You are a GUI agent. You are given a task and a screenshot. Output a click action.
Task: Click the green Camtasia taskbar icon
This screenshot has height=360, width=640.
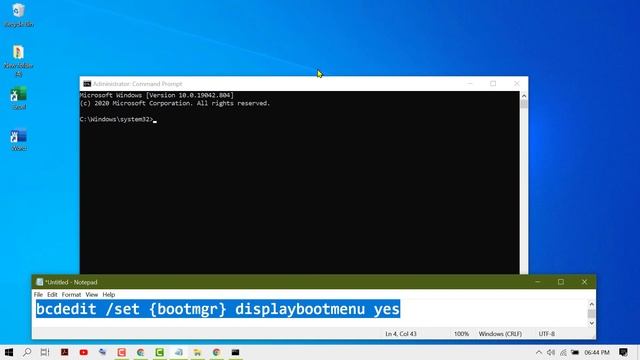160,352
